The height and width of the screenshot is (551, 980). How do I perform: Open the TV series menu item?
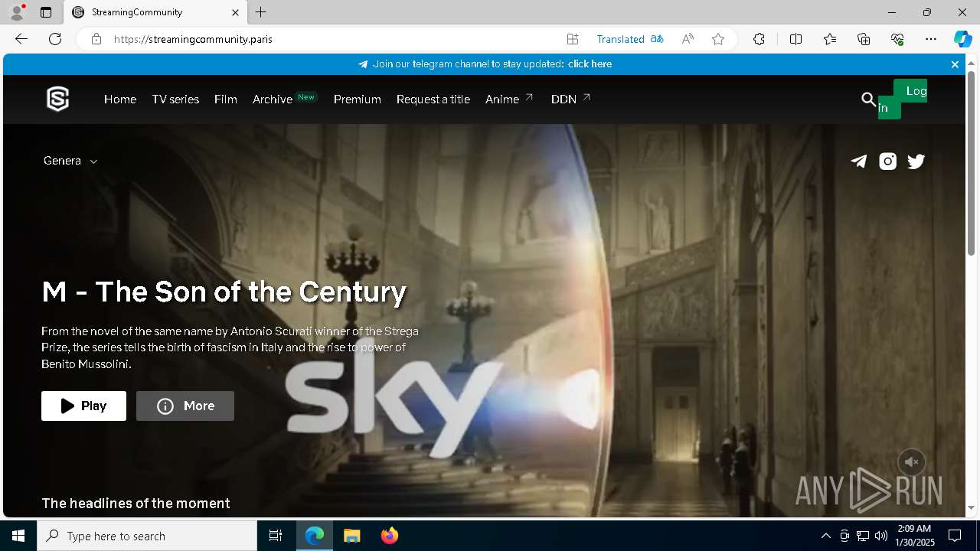(x=175, y=99)
